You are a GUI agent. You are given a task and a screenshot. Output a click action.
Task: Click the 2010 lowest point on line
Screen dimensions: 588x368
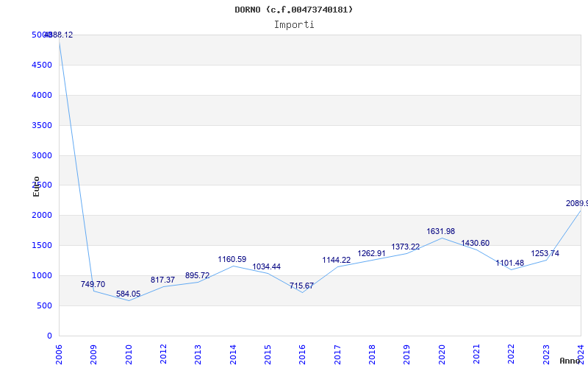click(x=129, y=300)
